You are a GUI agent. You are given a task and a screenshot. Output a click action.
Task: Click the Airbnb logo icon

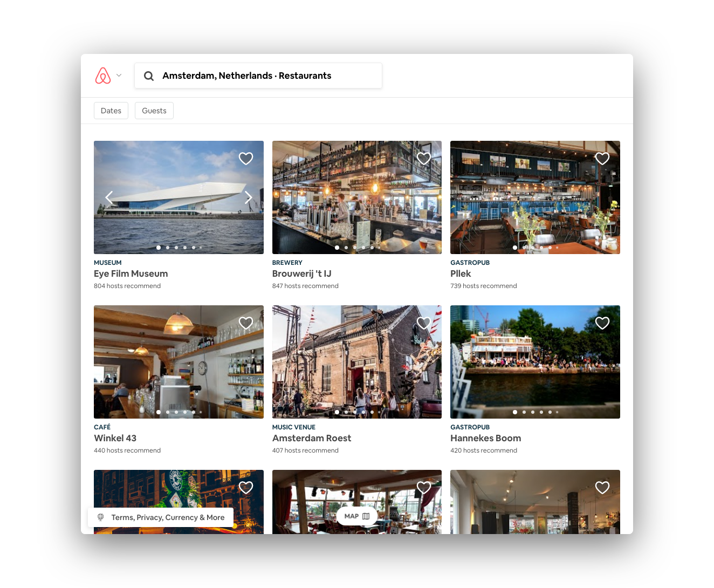coord(103,76)
